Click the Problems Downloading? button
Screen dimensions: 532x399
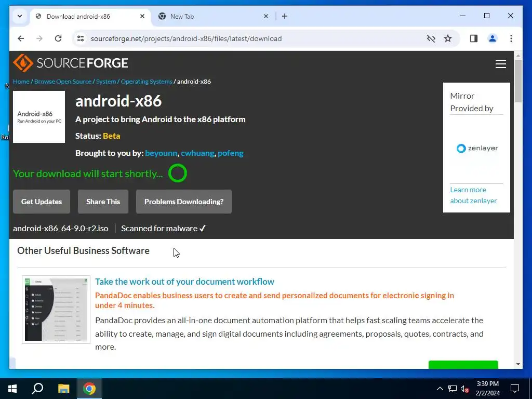coord(184,202)
